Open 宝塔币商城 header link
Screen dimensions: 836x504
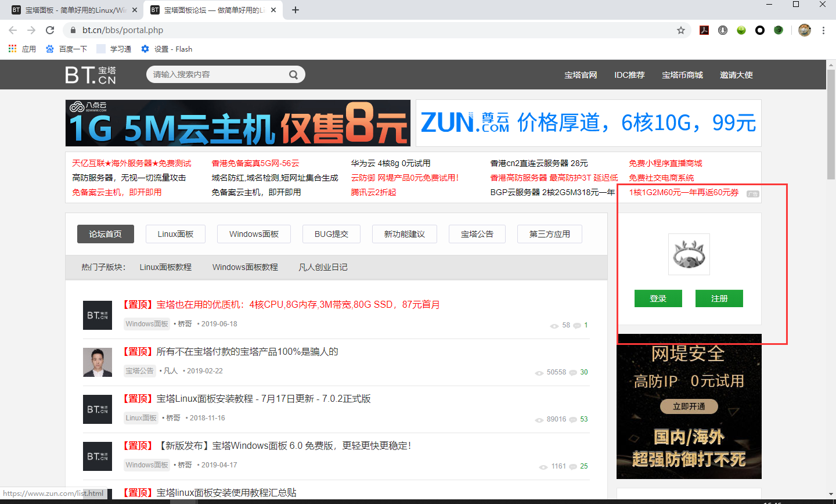(682, 75)
